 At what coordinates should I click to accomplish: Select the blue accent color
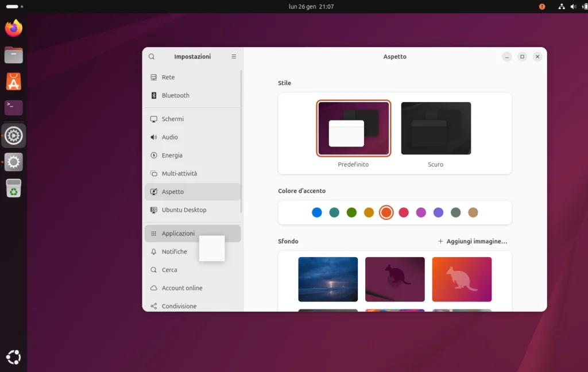(316, 212)
